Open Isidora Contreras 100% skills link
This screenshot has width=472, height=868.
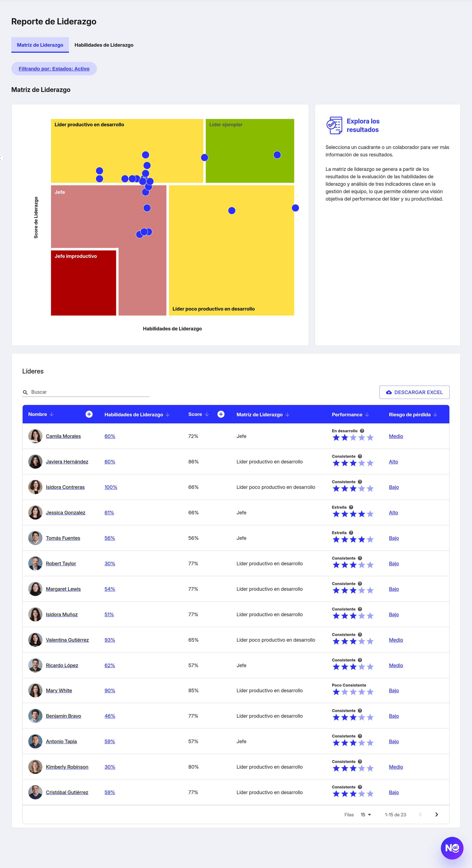[x=111, y=487]
